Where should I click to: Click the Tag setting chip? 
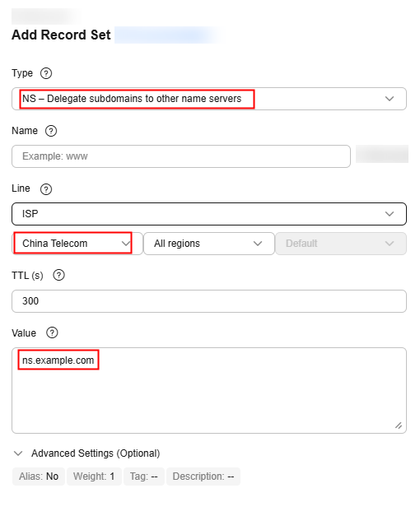tap(144, 477)
